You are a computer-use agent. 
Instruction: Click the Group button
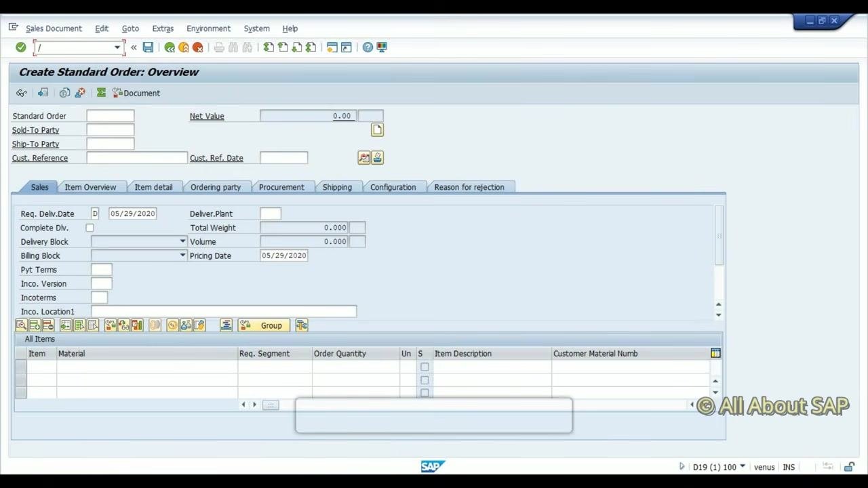coord(264,325)
